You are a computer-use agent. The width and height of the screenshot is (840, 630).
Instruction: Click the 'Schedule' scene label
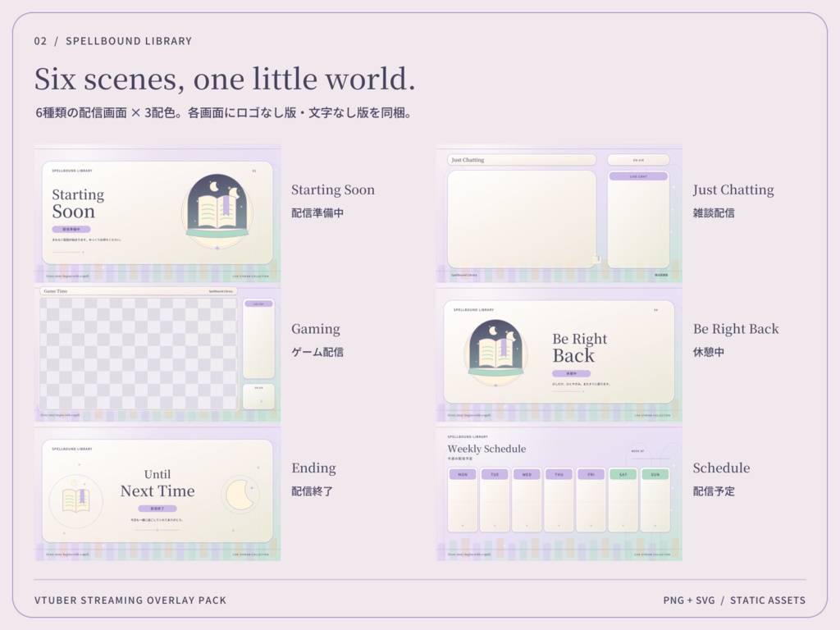[721, 468]
